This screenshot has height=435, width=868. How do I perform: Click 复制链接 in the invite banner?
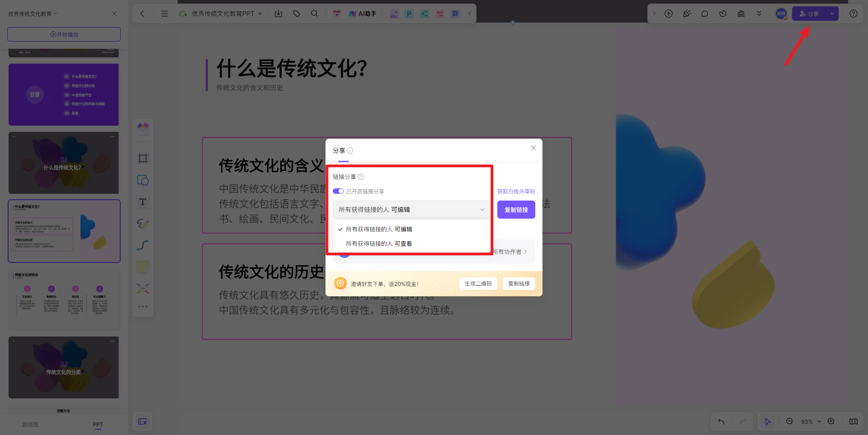[x=519, y=284]
